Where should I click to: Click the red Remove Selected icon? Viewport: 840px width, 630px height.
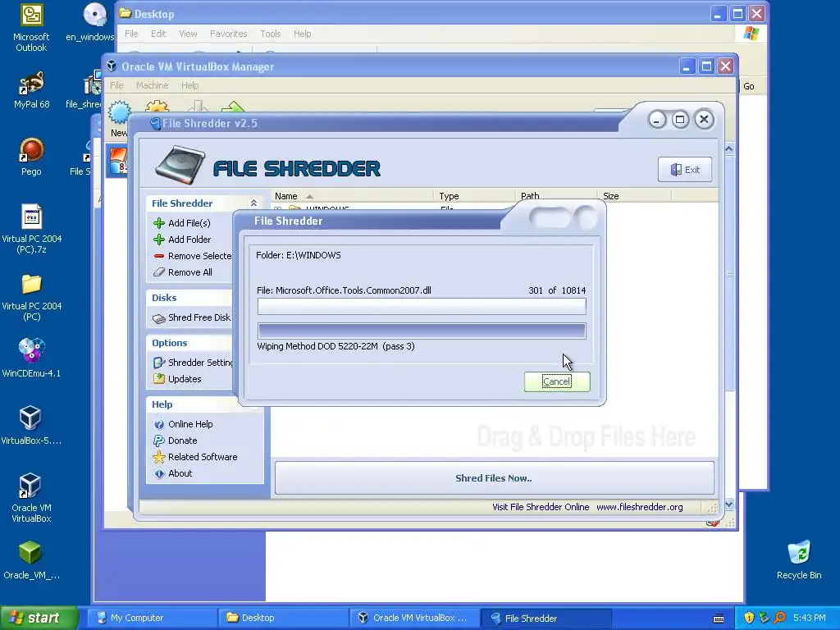click(x=158, y=256)
